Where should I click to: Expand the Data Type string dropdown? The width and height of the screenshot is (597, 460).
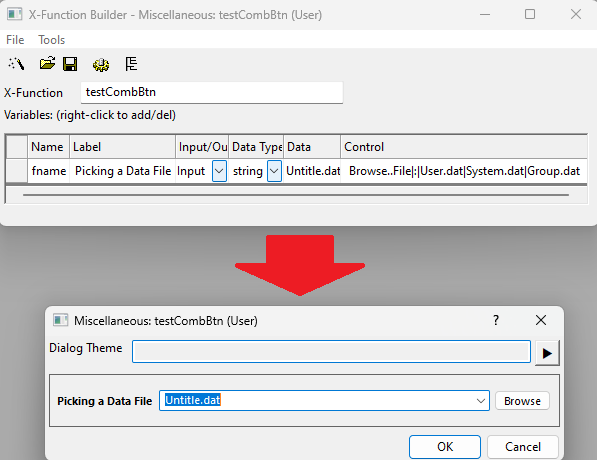[274, 171]
